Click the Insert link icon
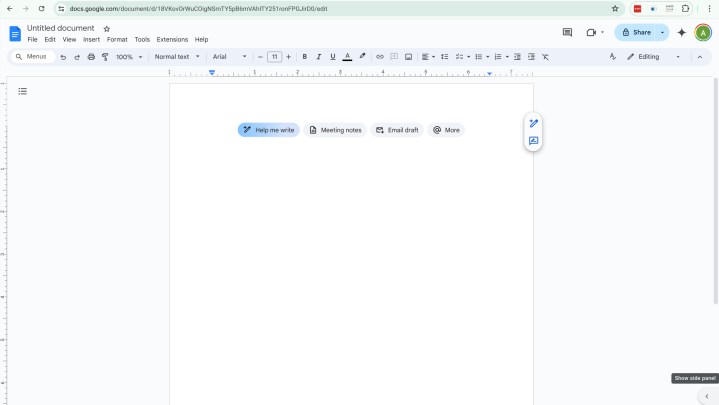Screen dimensions: 719x405 (380, 57)
